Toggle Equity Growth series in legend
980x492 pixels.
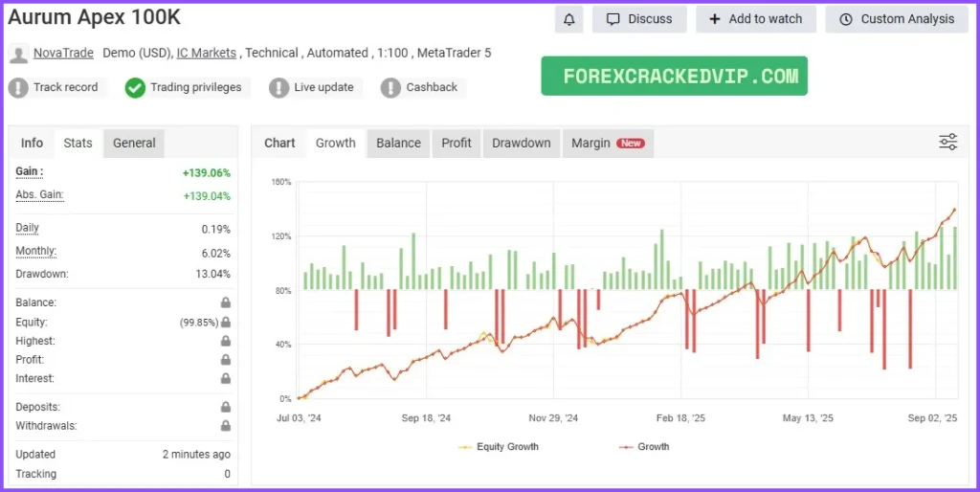[498, 447]
